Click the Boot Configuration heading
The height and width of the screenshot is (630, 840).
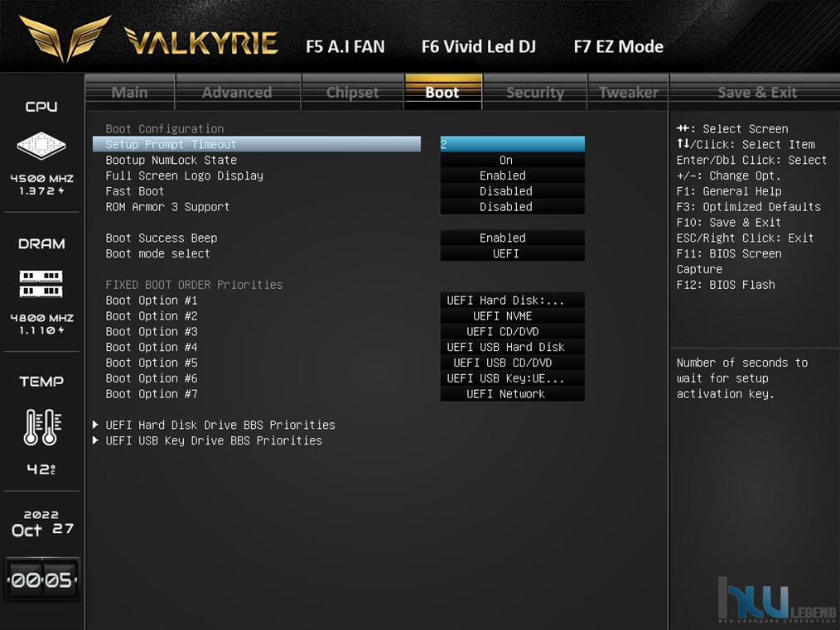165,128
